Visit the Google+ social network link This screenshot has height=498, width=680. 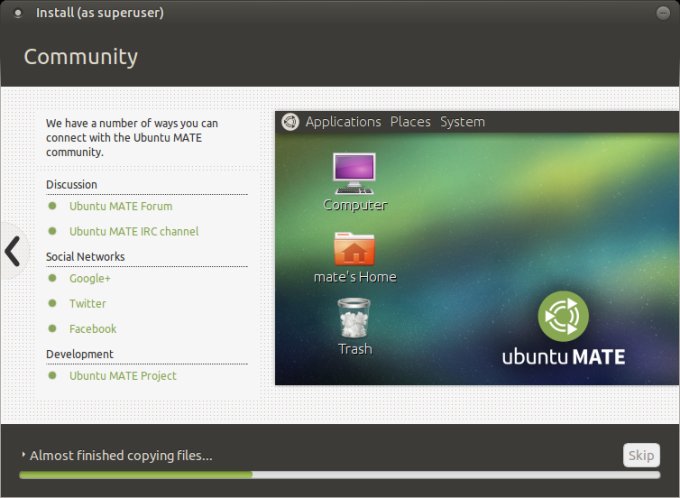[90, 278]
